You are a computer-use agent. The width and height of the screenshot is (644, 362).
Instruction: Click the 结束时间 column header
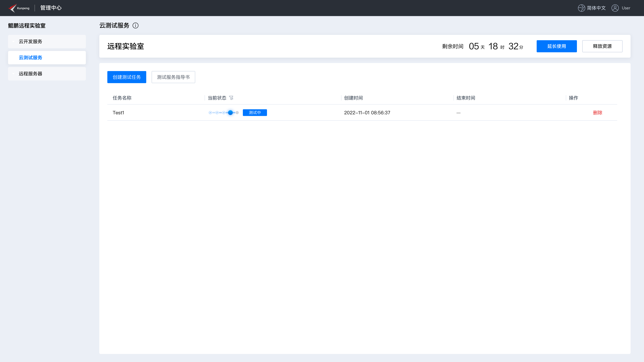point(466,98)
